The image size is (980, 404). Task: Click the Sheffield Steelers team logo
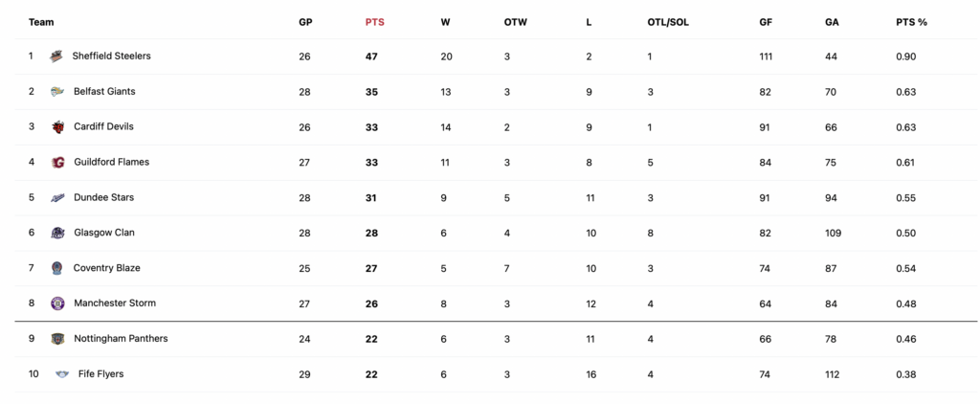click(x=56, y=56)
